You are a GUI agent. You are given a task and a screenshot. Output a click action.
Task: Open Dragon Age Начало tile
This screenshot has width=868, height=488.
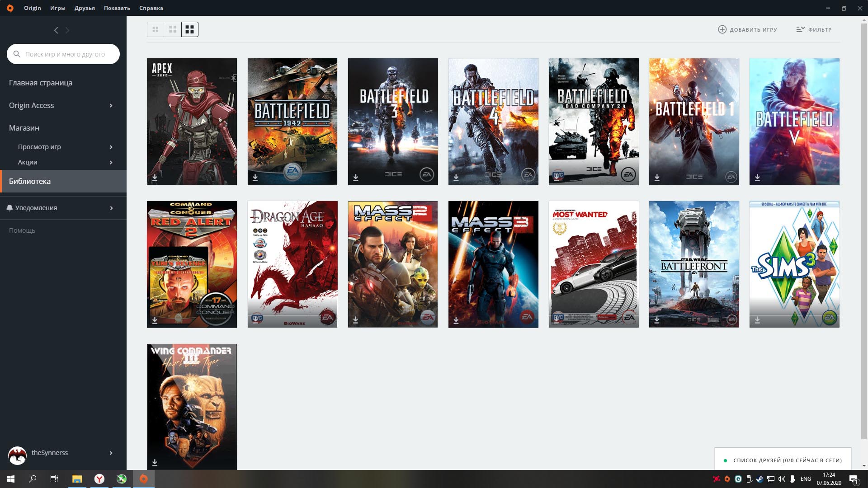pos(292,264)
